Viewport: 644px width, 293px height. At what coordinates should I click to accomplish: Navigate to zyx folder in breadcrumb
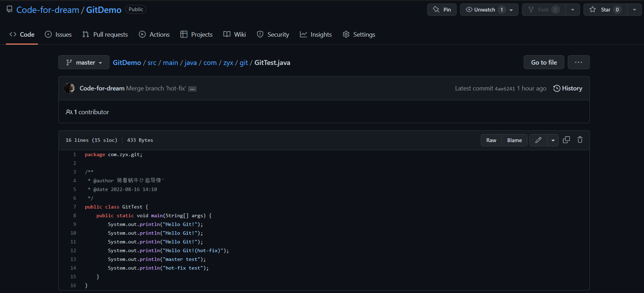click(228, 63)
